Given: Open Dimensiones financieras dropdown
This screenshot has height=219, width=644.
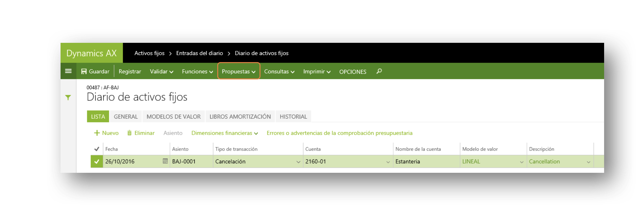Looking at the screenshot, I should pos(224,133).
